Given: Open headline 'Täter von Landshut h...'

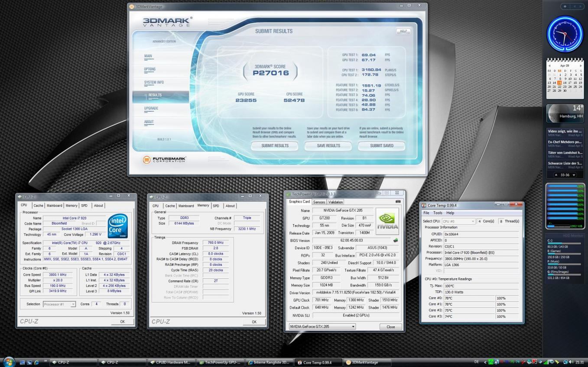Looking at the screenshot, I should pyautogui.click(x=565, y=153).
